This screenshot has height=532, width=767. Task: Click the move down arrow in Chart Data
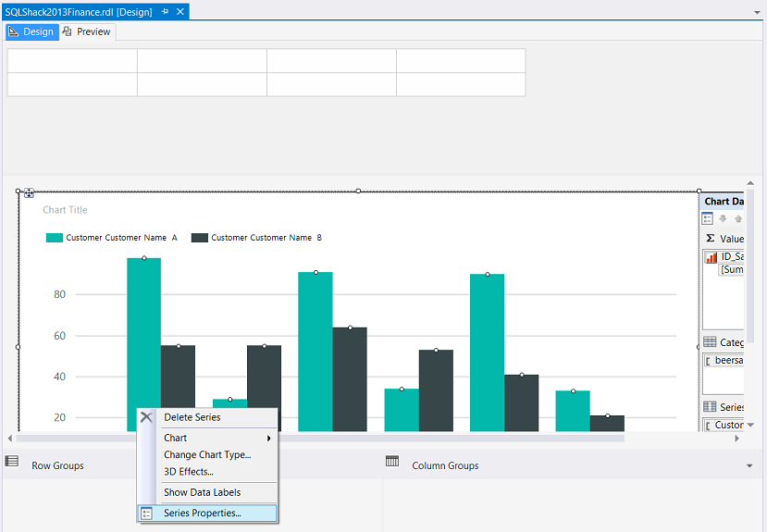point(723,219)
